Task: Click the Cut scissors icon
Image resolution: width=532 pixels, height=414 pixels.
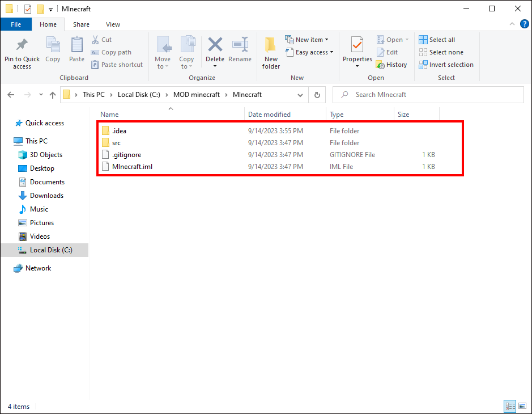Action: click(95, 40)
